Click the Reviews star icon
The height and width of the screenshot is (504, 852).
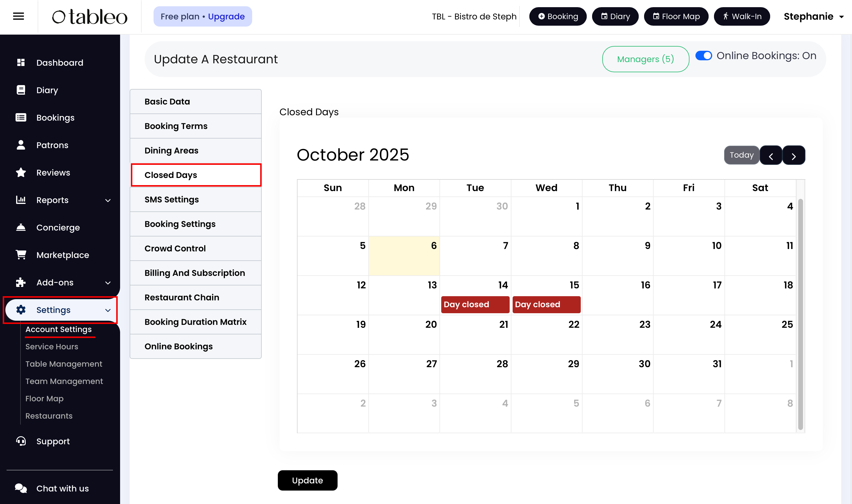[x=21, y=173]
